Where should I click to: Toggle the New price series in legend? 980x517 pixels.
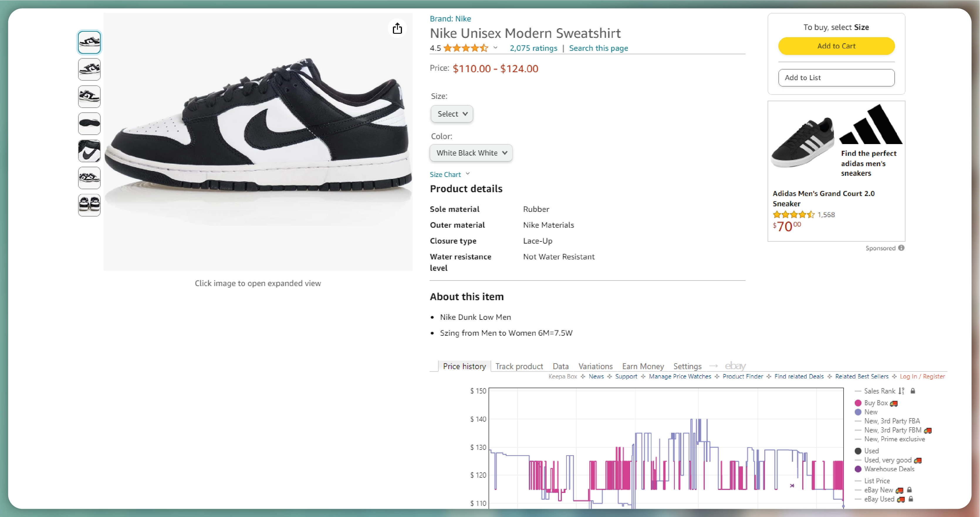(x=866, y=412)
